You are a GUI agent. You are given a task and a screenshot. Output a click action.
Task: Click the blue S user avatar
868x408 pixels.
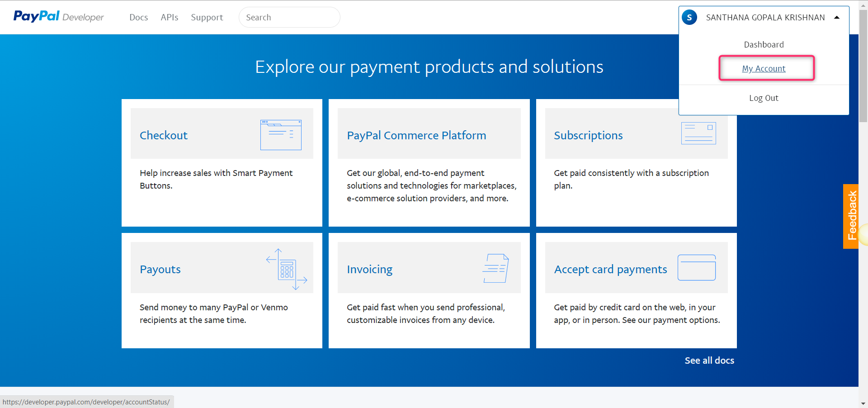689,18
